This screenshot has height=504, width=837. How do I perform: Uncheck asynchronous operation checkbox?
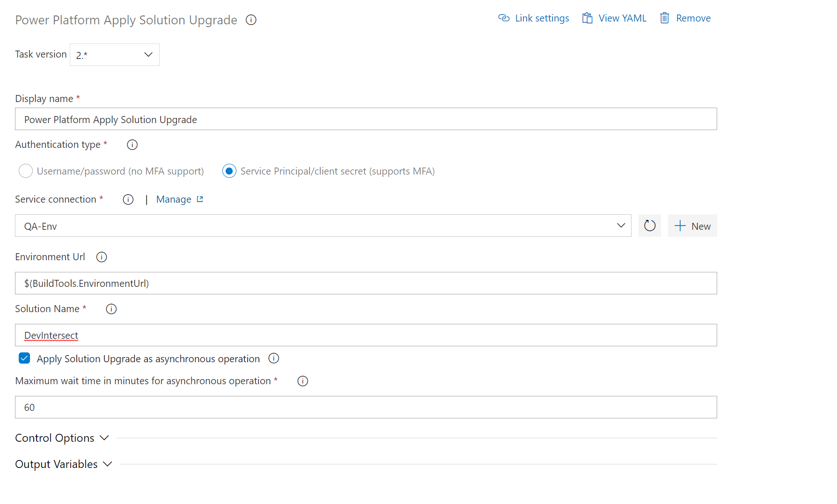[24, 358]
